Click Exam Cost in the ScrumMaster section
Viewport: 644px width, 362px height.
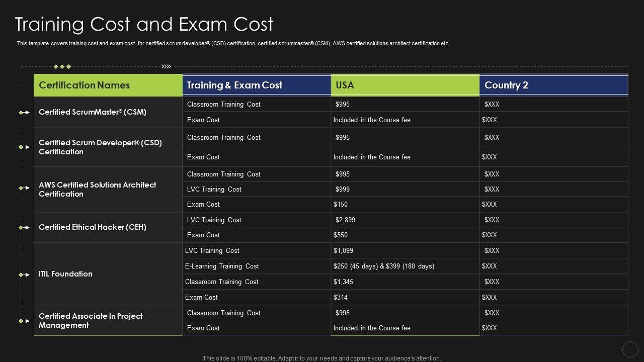pyautogui.click(x=203, y=120)
